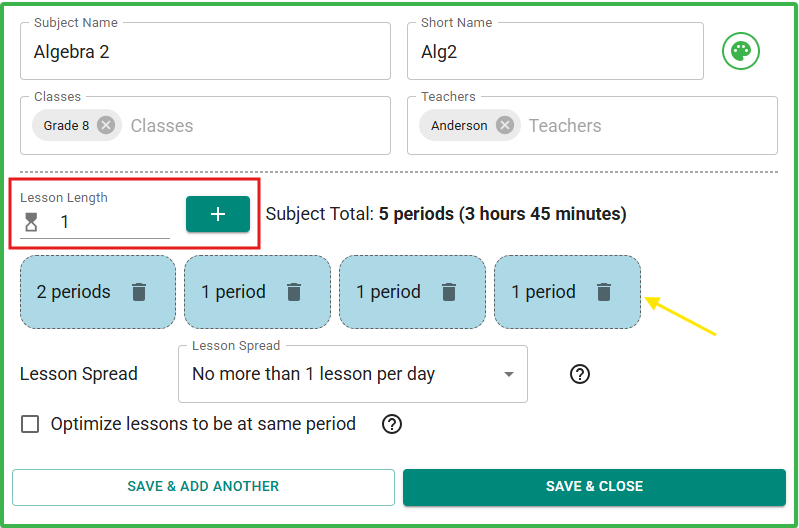Enable optimize lessons at same period
The width and height of the screenshot is (799, 528).
tap(31, 424)
